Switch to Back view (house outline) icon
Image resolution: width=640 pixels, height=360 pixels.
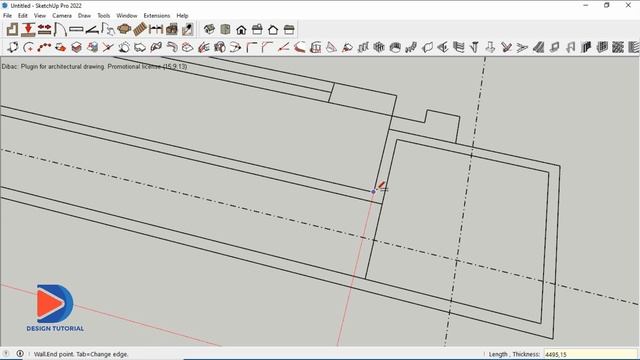coord(273,29)
